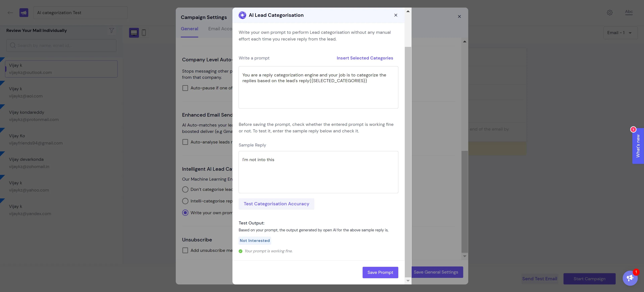This screenshot has width=644, height=292.
Task: Open the Email Accounts tab
Action: click(x=220, y=29)
